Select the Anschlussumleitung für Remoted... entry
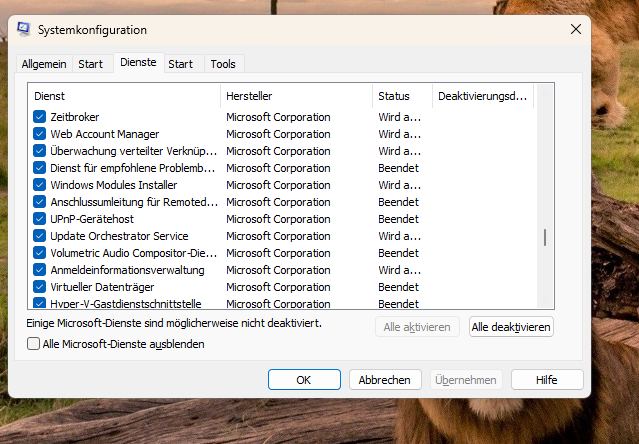Screen dimensions: 639x444 [134, 202]
